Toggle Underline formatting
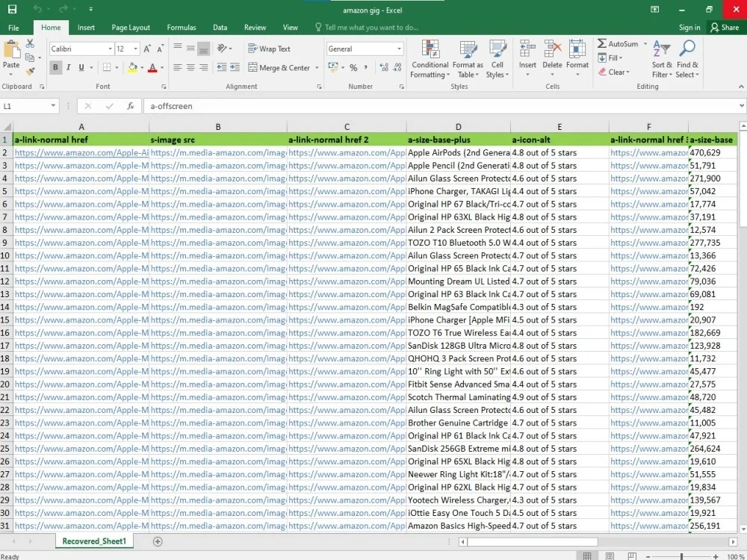 [x=81, y=68]
